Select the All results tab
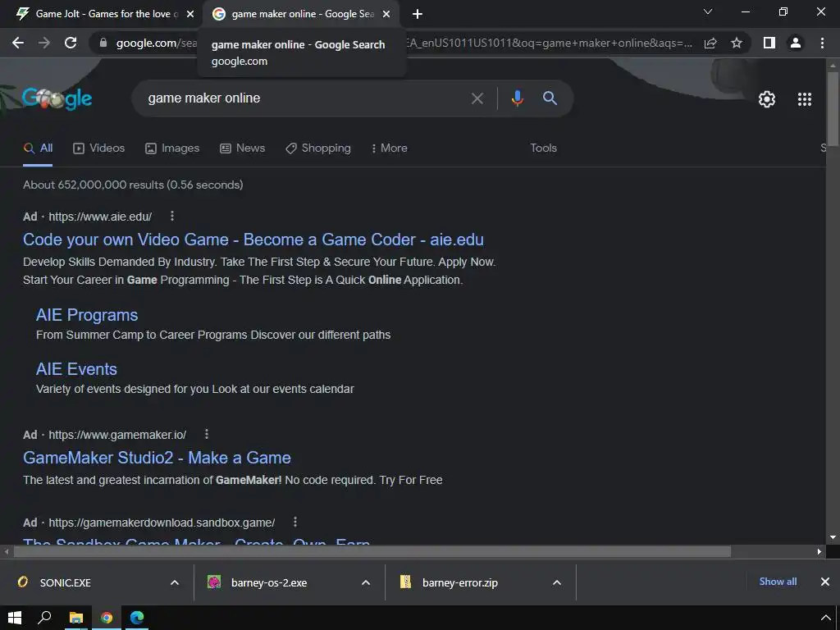 pyautogui.click(x=38, y=148)
